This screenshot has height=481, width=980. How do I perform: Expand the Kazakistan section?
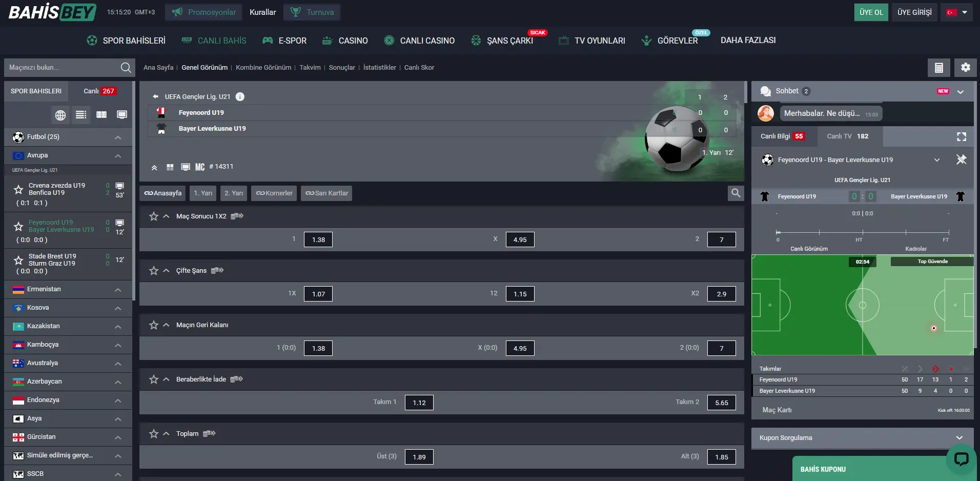[x=118, y=327]
